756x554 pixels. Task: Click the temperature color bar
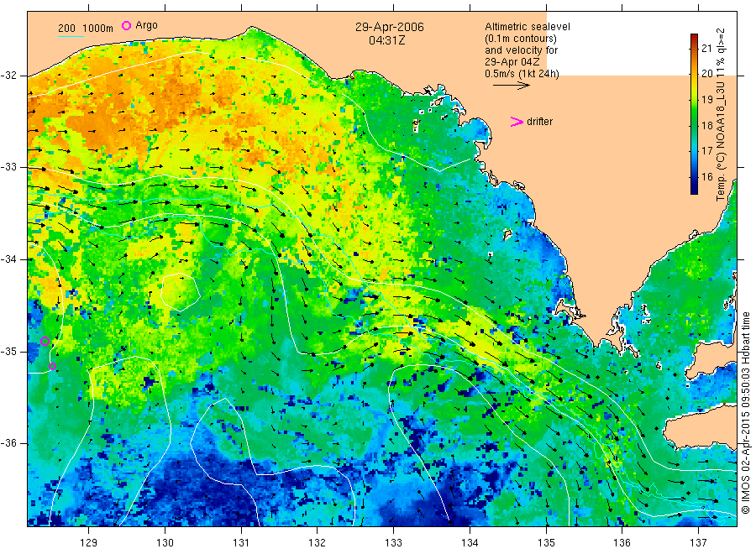tap(694, 114)
